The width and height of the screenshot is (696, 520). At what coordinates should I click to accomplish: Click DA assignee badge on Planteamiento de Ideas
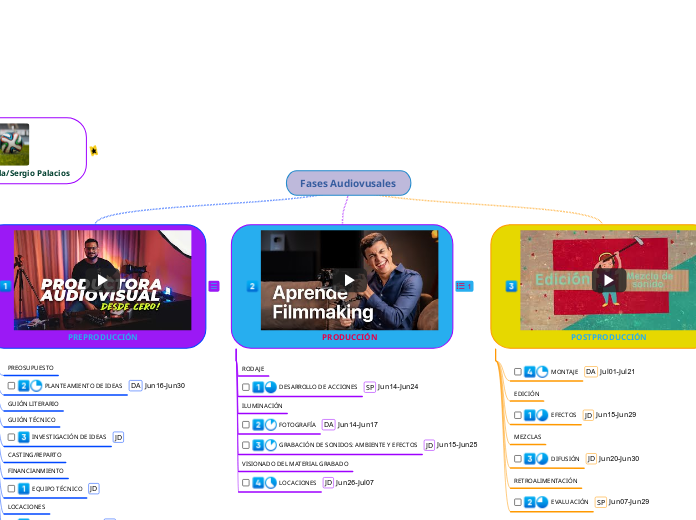point(135,385)
